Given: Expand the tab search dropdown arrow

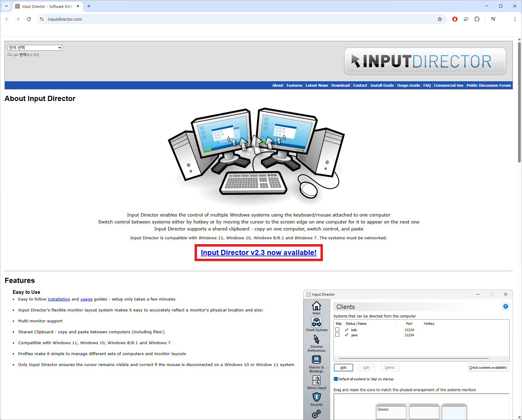Looking at the screenshot, I should click(6, 6).
